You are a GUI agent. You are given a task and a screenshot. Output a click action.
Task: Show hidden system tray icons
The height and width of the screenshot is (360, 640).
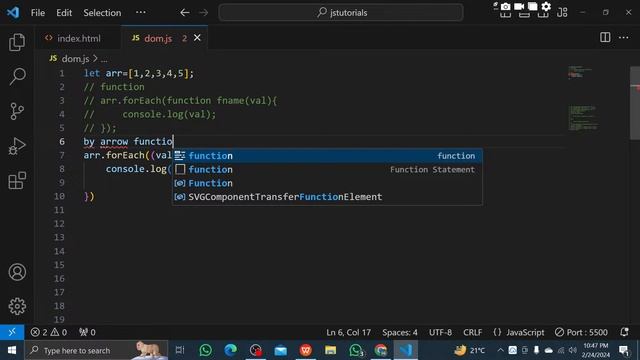[x=500, y=350]
